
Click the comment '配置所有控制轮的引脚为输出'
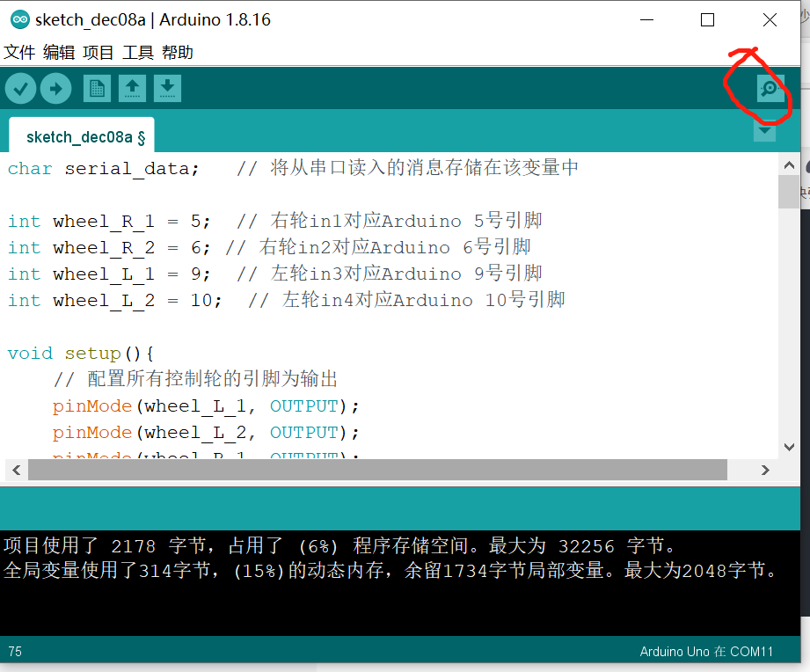tap(212, 378)
